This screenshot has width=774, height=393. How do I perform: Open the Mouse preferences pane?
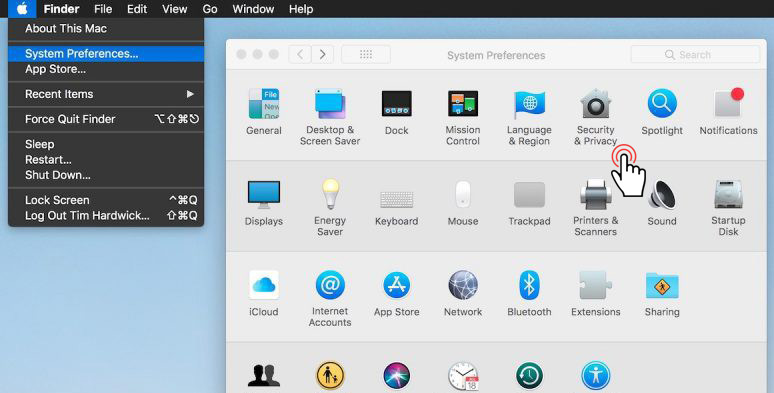coord(463,203)
